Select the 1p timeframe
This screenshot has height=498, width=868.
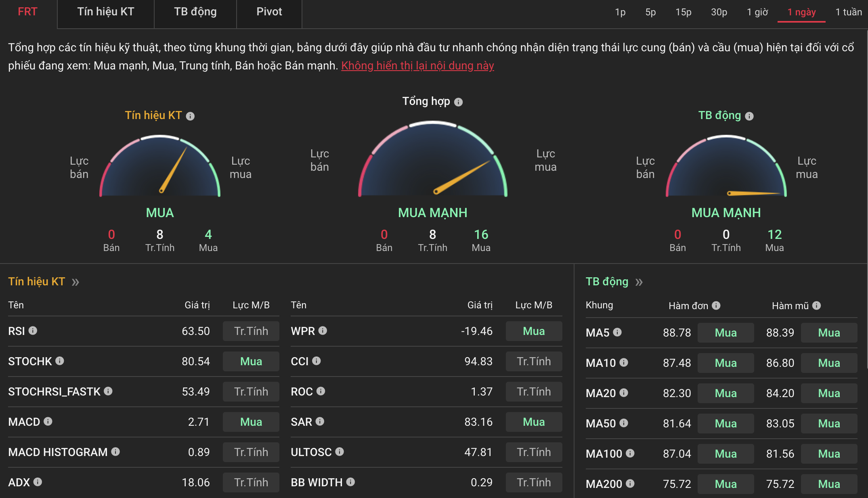click(x=620, y=12)
